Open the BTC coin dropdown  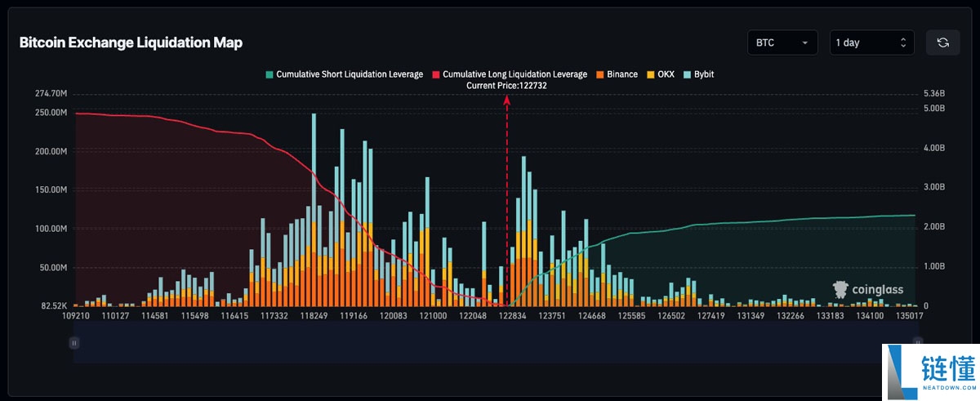click(x=782, y=42)
